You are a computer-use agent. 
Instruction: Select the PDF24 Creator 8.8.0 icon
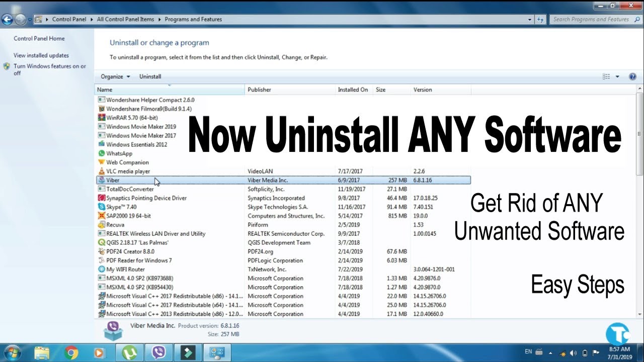[102, 251]
